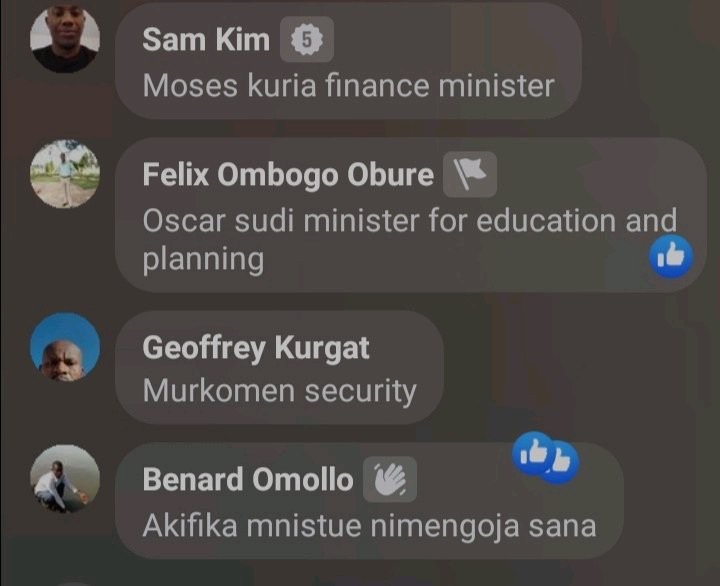Click Geoffrey Kurgat's comment bubble
Image resolution: width=720 pixels, height=586 pixels.
pos(279,367)
